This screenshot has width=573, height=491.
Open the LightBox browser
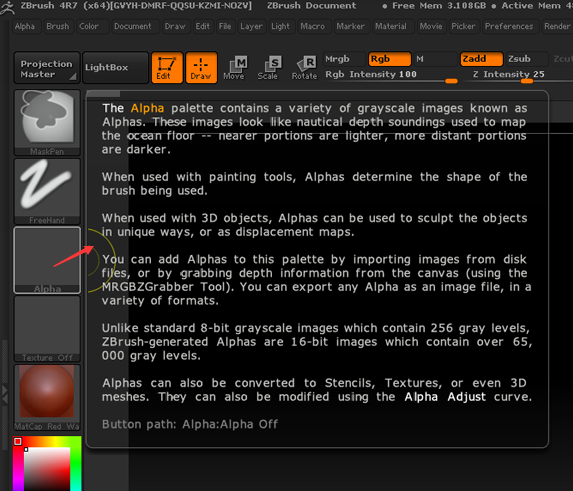click(x=115, y=68)
